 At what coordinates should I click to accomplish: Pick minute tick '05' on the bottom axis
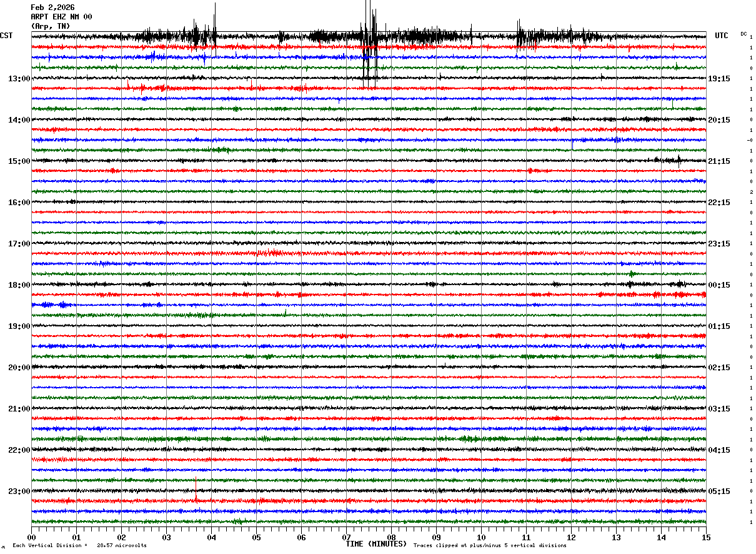[x=256, y=537]
